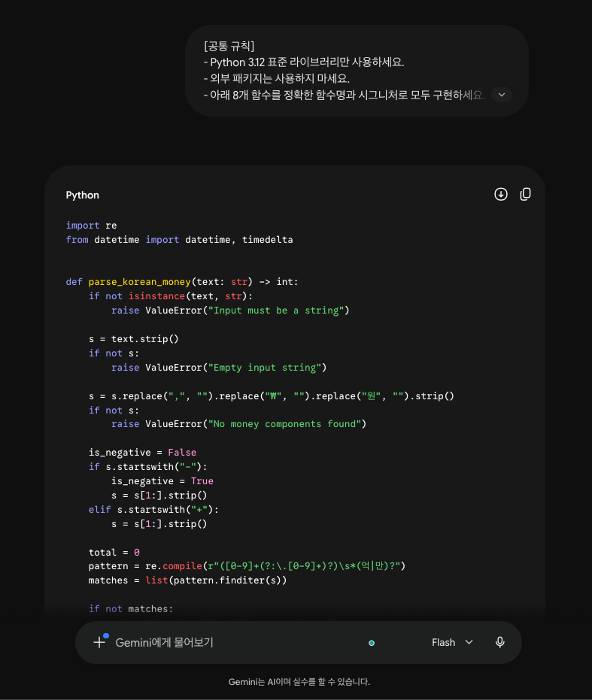
Task: Open the Flash model selector dropdown
Action: [452, 642]
